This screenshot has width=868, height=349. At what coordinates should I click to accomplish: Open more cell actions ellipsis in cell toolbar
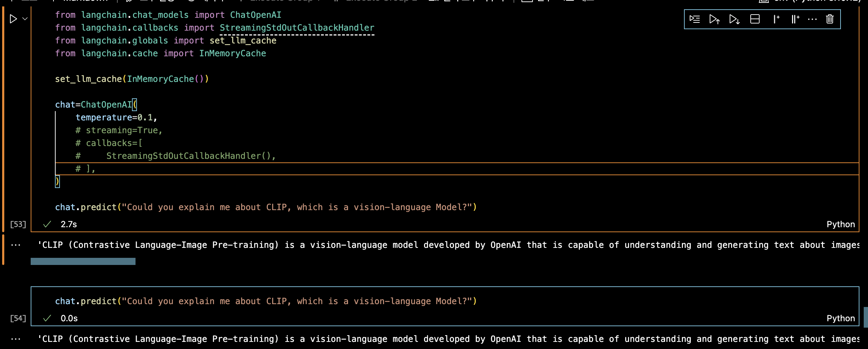click(x=812, y=19)
